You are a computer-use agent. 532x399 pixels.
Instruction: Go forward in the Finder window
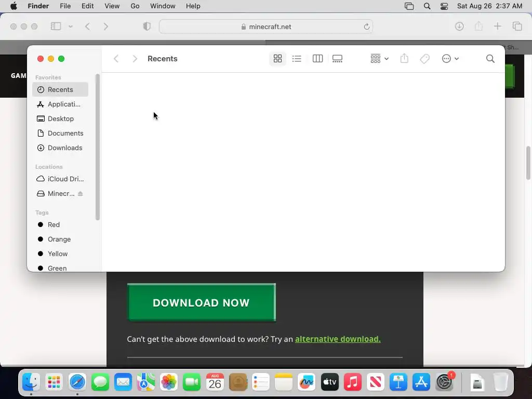point(135,59)
